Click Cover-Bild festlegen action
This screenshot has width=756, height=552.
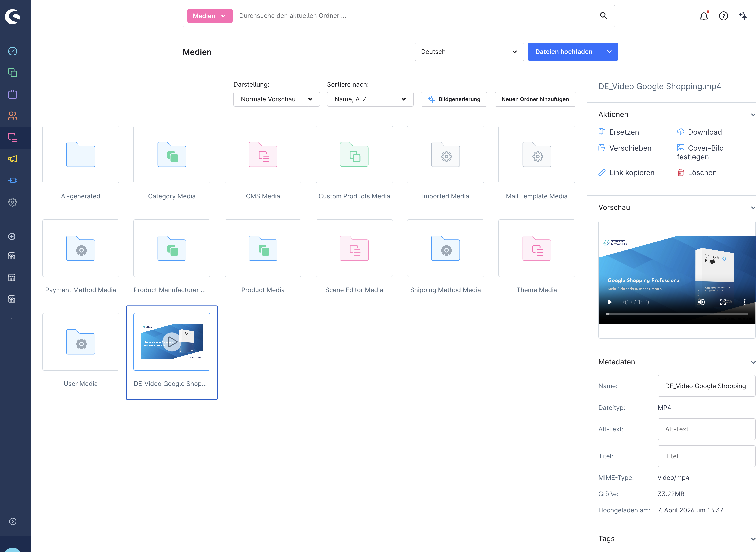click(x=700, y=153)
